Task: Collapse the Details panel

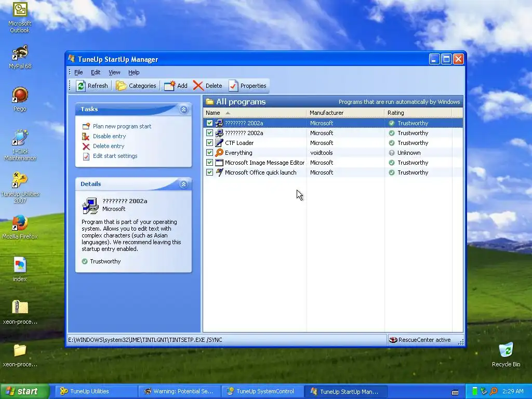Action: (183, 184)
